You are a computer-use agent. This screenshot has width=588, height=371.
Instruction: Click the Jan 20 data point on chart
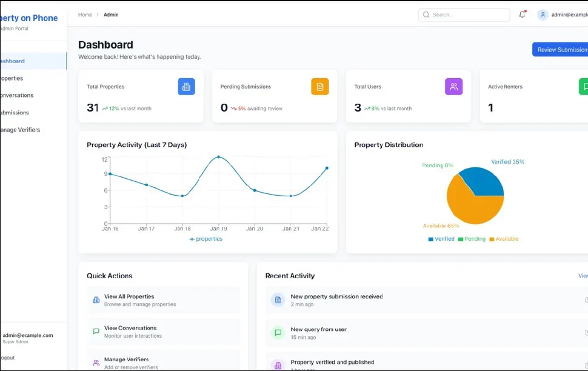pyautogui.click(x=255, y=190)
